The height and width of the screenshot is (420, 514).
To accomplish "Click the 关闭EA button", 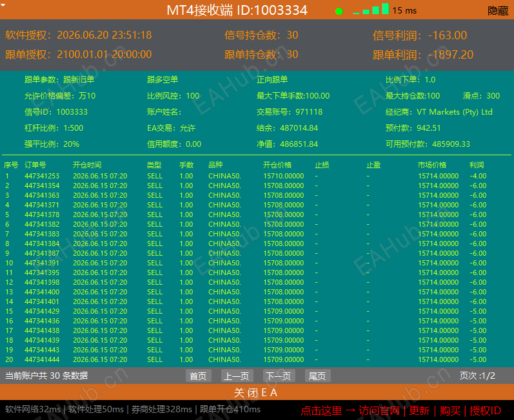I will [257, 392].
